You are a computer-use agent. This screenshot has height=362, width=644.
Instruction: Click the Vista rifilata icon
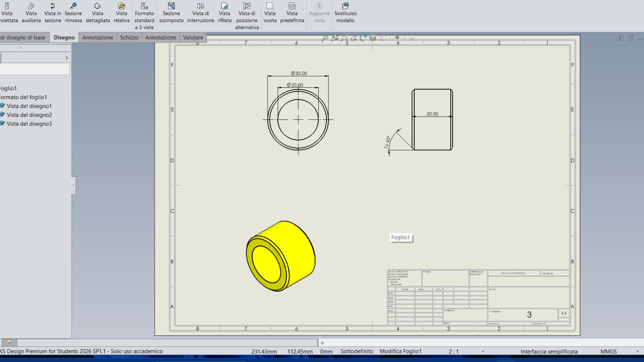(224, 13)
